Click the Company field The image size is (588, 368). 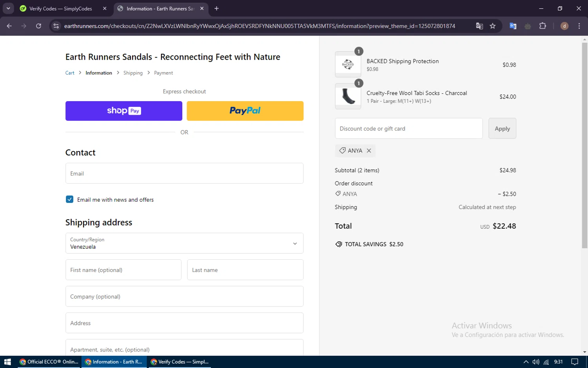tap(184, 297)
